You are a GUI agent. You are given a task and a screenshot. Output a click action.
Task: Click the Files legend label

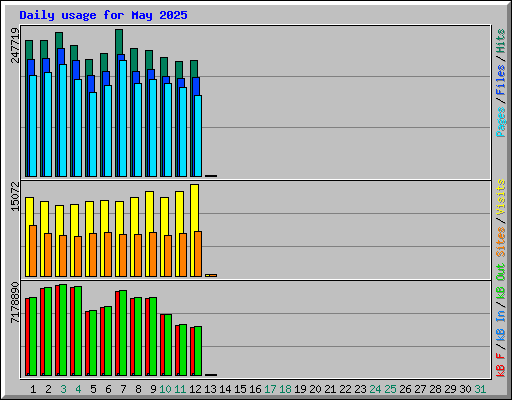500,80
